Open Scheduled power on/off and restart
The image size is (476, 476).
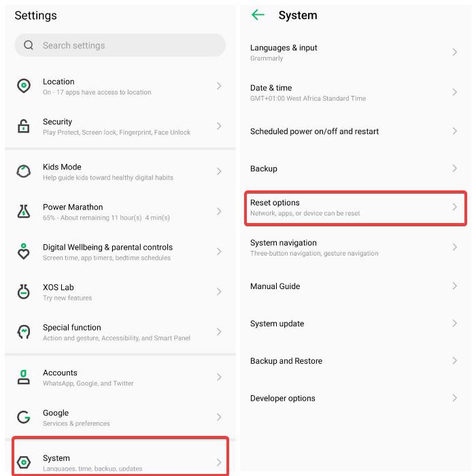coord(314,131)
